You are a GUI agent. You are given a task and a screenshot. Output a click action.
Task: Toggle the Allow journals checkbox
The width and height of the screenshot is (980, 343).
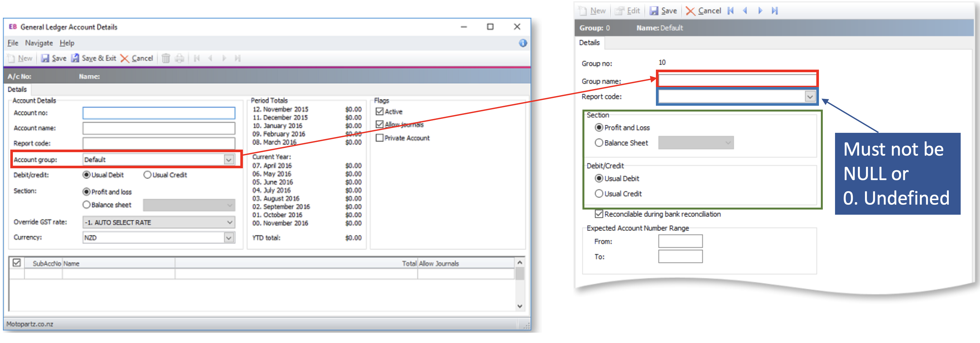[x=379, y=124]
